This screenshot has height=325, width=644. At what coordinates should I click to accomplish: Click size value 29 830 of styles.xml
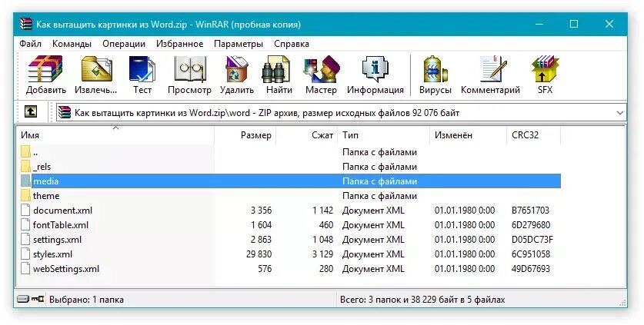259,254
